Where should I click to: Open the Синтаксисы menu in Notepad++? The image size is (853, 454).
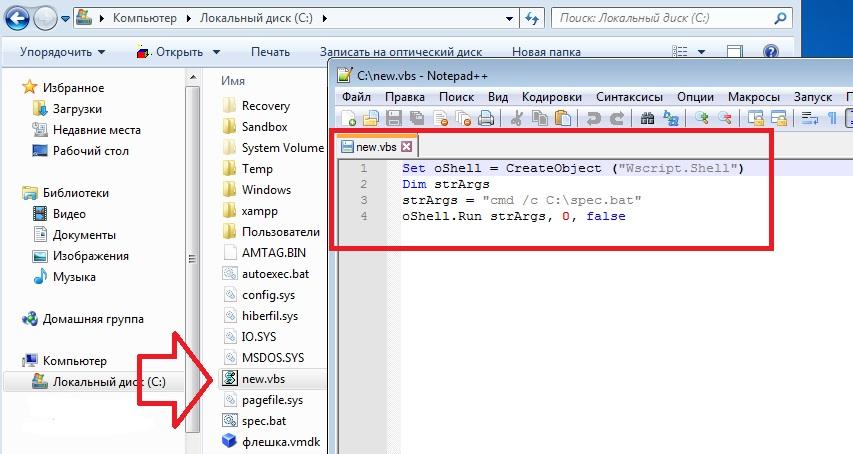(x=629, y=97)
